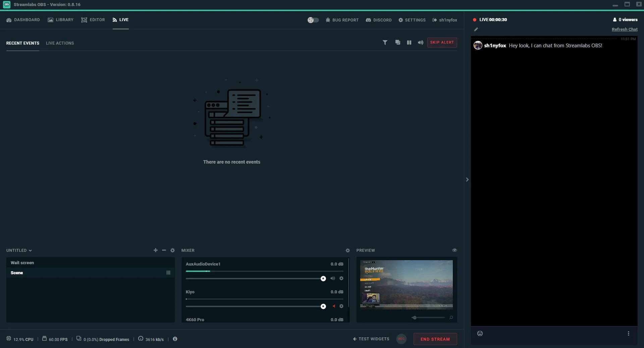Open the Bug Report link
Screen dimensions: 644x348
(342, 20)
